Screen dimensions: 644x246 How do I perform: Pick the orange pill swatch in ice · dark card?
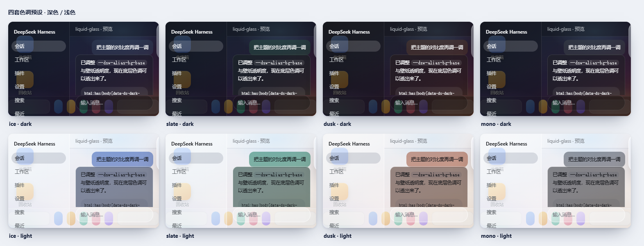71,106
